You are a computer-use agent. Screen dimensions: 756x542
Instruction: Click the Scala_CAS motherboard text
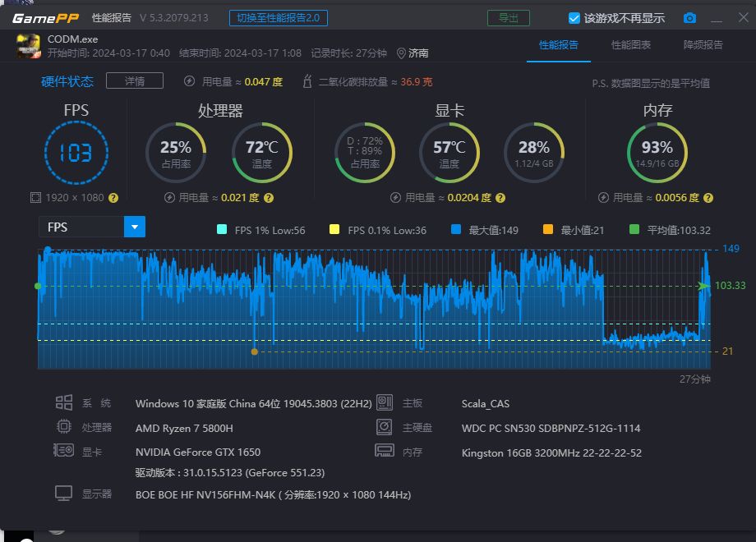click(x=486, y=404)
